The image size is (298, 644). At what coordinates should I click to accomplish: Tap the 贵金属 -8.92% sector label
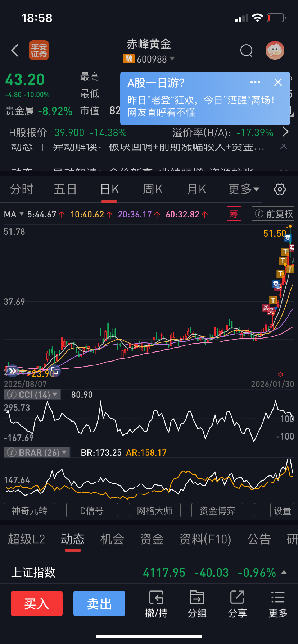[x=39, y=111]
